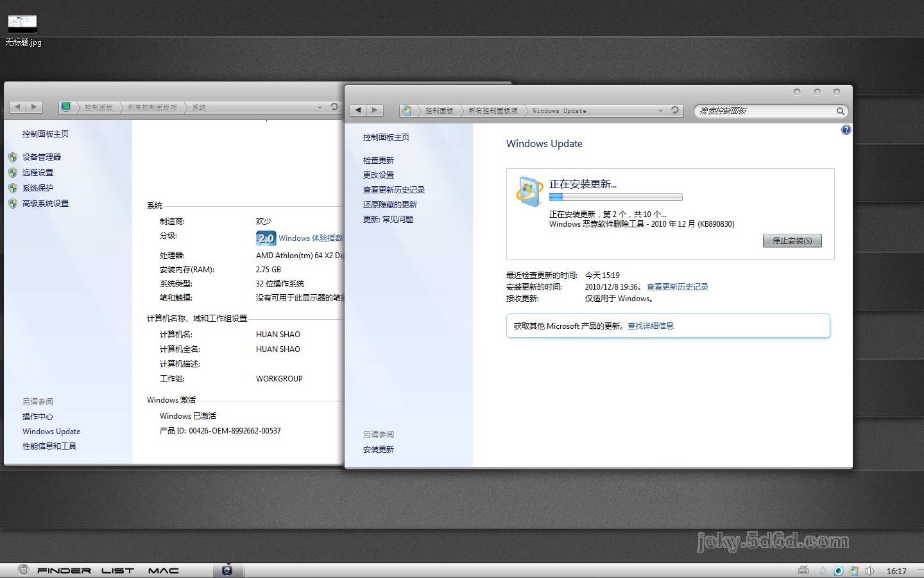Click the update installation progress bar
Screen dimensions: 924x578
click(616, 197)
